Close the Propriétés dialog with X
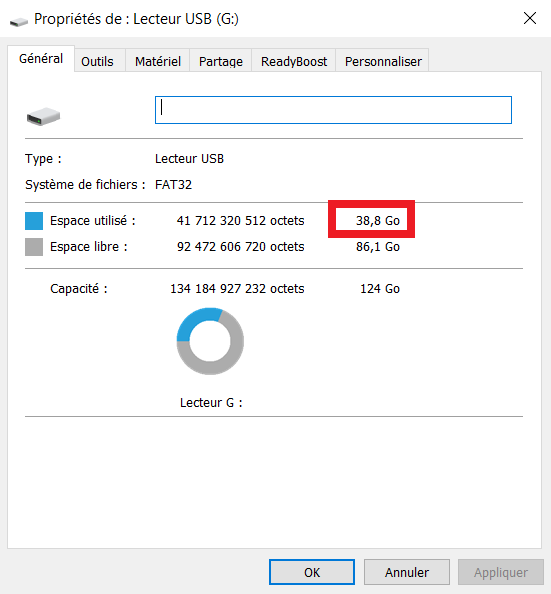Viewport: 551px width, 594px height. [529, 18]
